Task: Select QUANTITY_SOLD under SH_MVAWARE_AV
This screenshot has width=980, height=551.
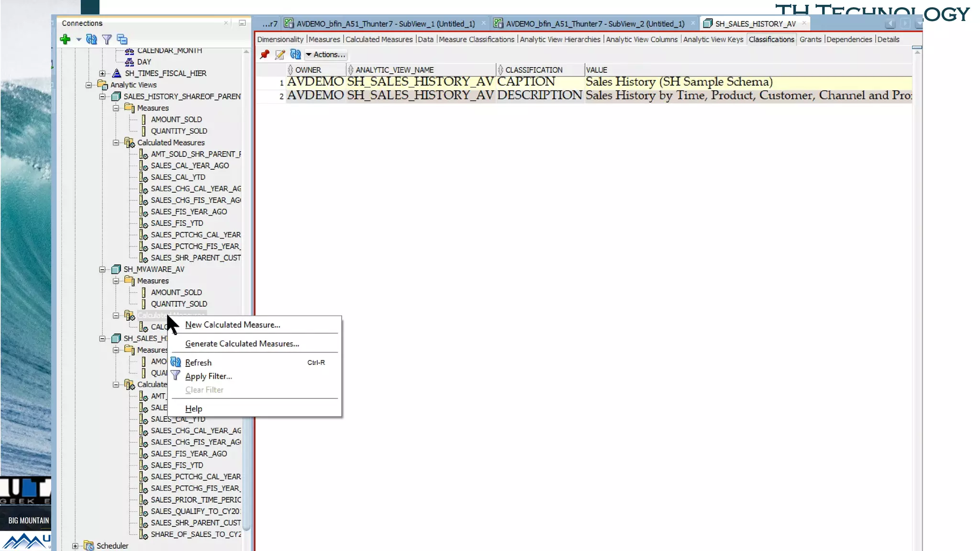Action: coord(179,304)
